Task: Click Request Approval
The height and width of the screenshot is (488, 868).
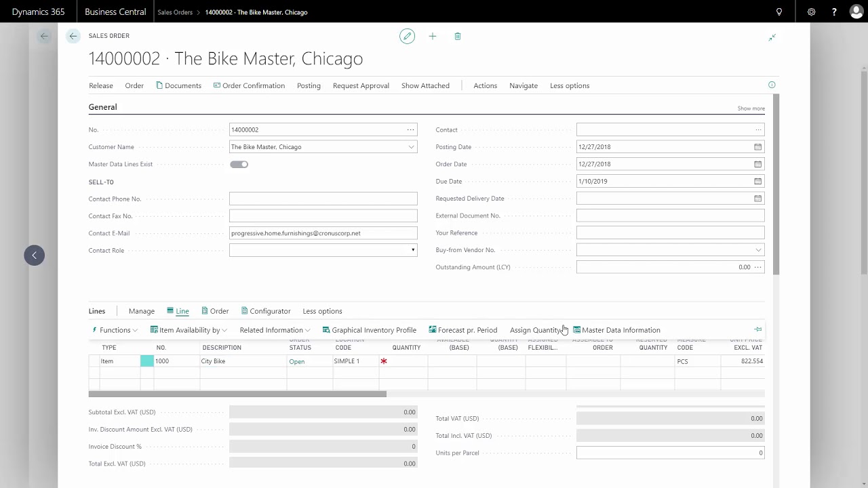Action: pyautogui.click(x=361, y=85)
